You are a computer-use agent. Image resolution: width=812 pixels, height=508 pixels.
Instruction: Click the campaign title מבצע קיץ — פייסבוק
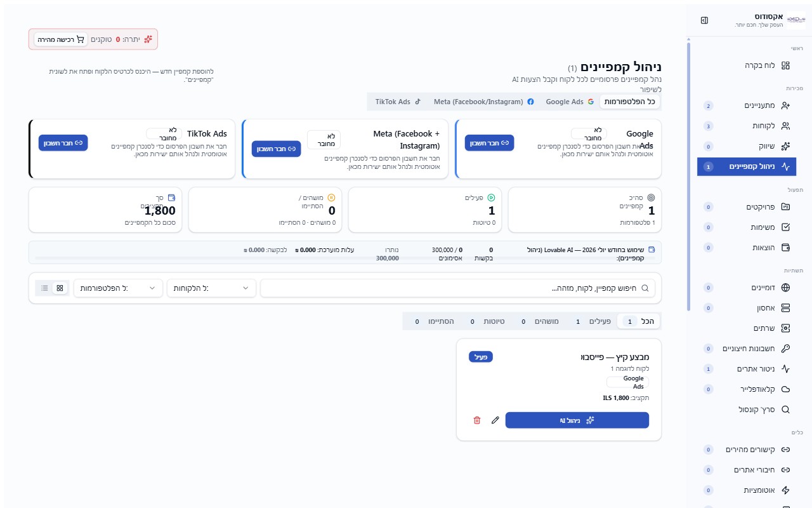[x=614, y=357]
